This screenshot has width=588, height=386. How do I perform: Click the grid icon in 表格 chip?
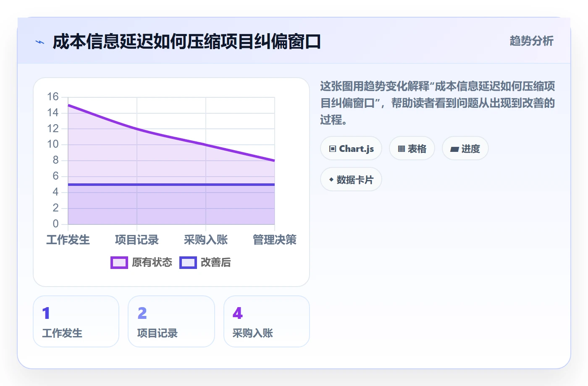tap(402, 149)
